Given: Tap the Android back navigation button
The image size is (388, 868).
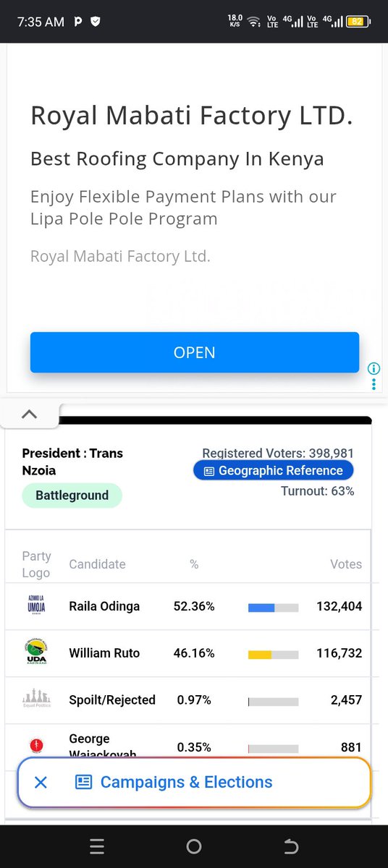Looking at the screenshot, I should (291, 846).
